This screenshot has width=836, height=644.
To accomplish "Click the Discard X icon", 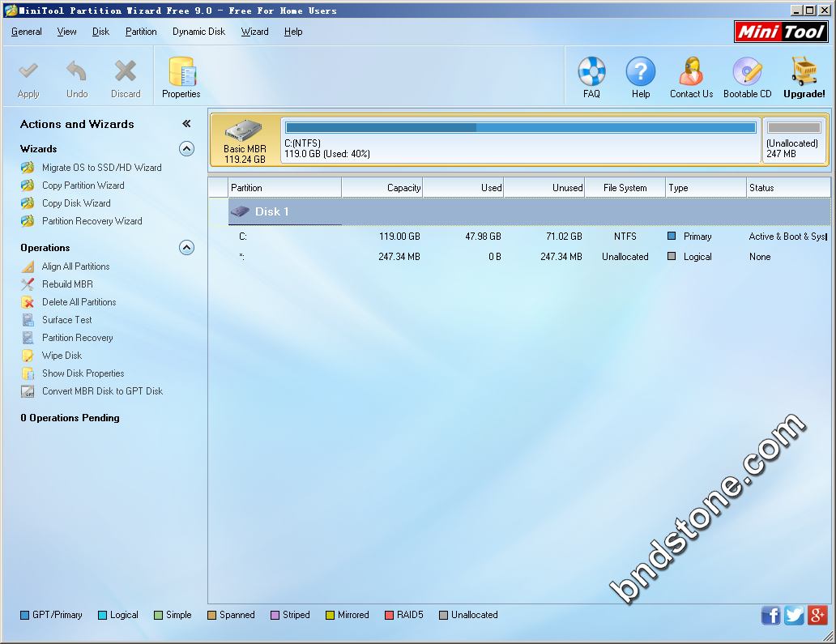I will [x=126, y=70].
